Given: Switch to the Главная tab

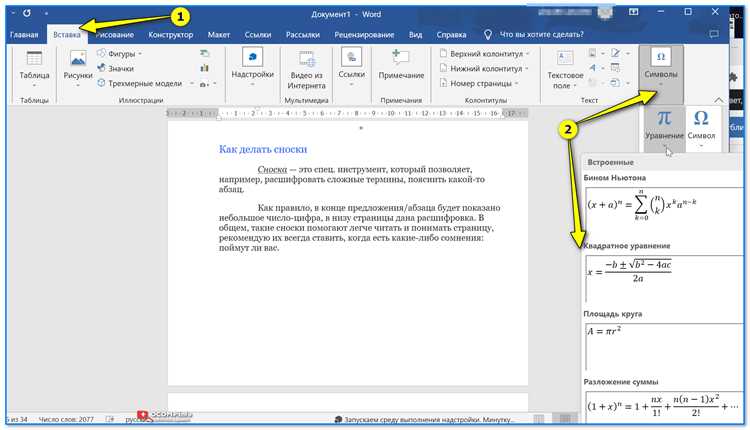Looking at the screenshot, I should (x=24, y=34).
